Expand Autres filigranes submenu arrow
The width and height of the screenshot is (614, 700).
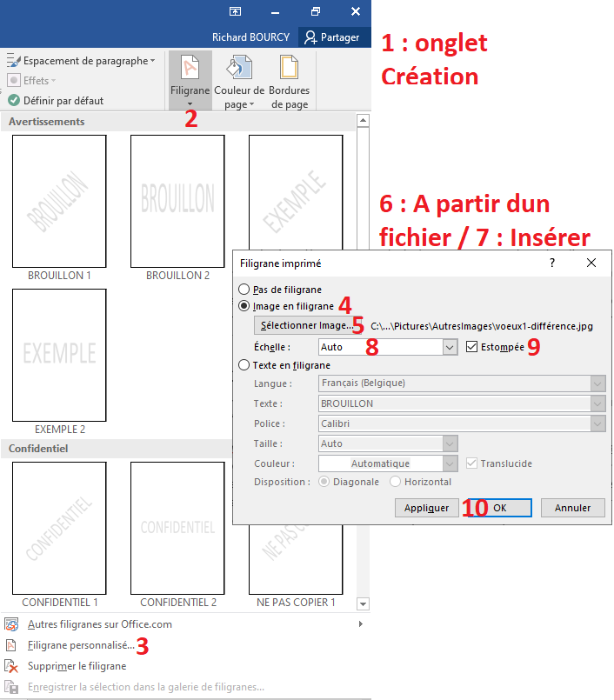coord(361,624)
